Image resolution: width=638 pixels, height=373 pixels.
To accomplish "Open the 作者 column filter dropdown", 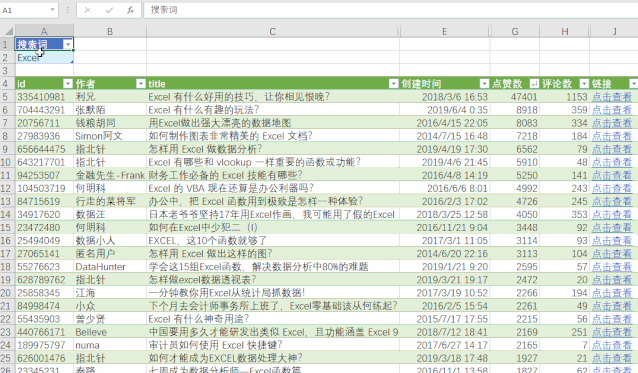I will (140, 83).
